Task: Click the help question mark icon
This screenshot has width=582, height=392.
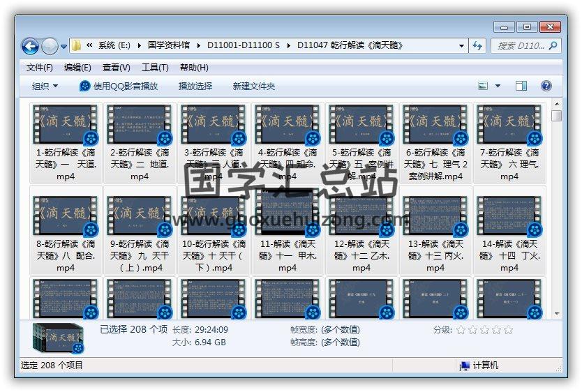Action: [x=546, y=86]
